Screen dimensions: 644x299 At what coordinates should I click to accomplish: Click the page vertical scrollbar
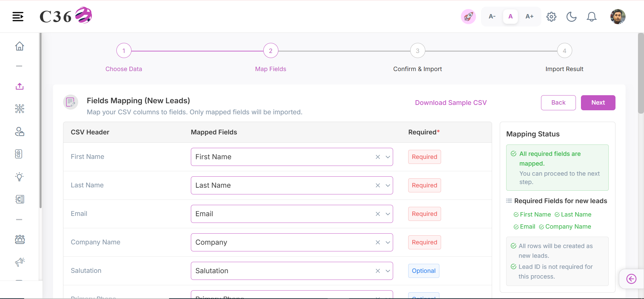(641, 74)
